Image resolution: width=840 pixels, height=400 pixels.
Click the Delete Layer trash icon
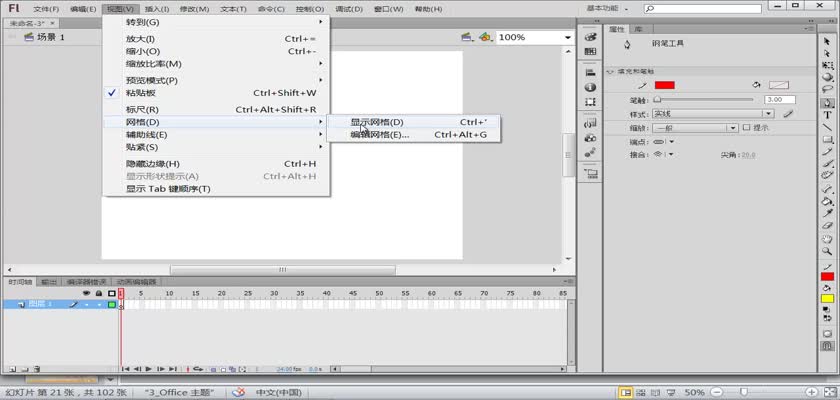click(x=36, y=369)
